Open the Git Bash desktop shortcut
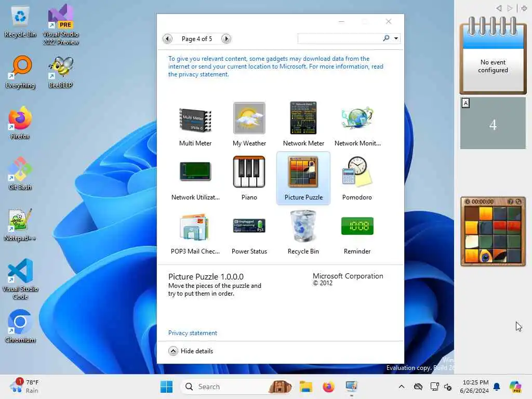This screenshot has width=532, height=399. click(20, 174)
